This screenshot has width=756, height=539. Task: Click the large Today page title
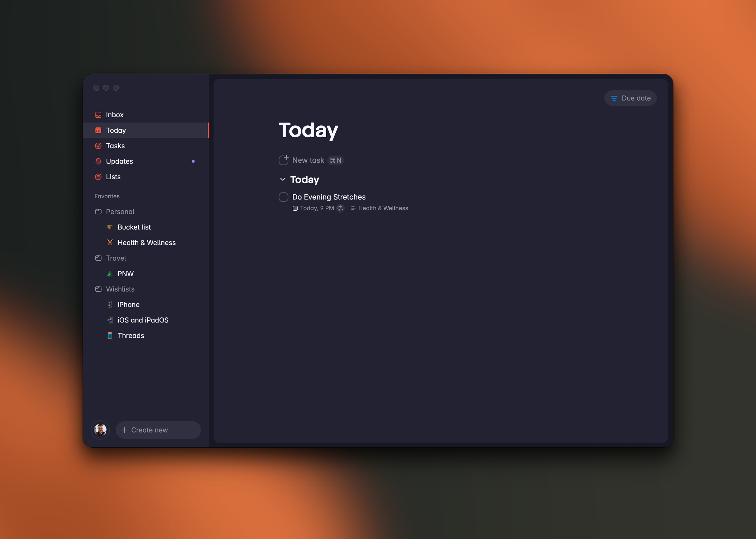tap(308, 130)
